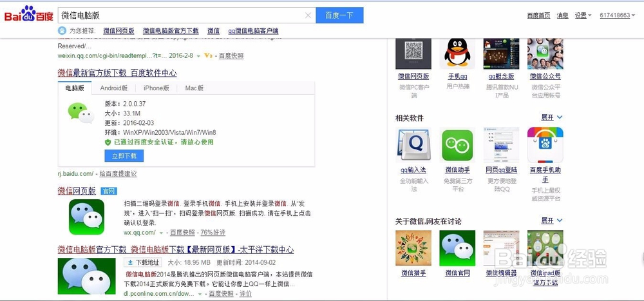Open suggested search 微信
Screen dimensions: 644x301
tap(213, 31)
